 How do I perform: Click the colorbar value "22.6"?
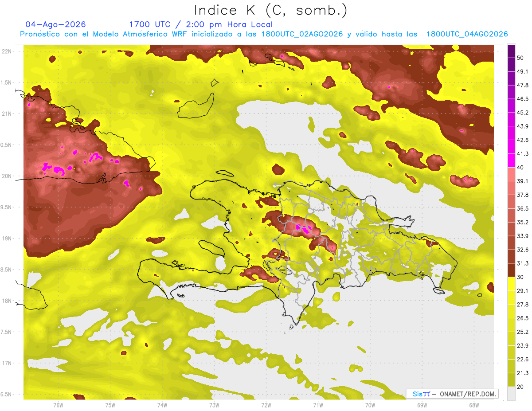click(522, 359)
